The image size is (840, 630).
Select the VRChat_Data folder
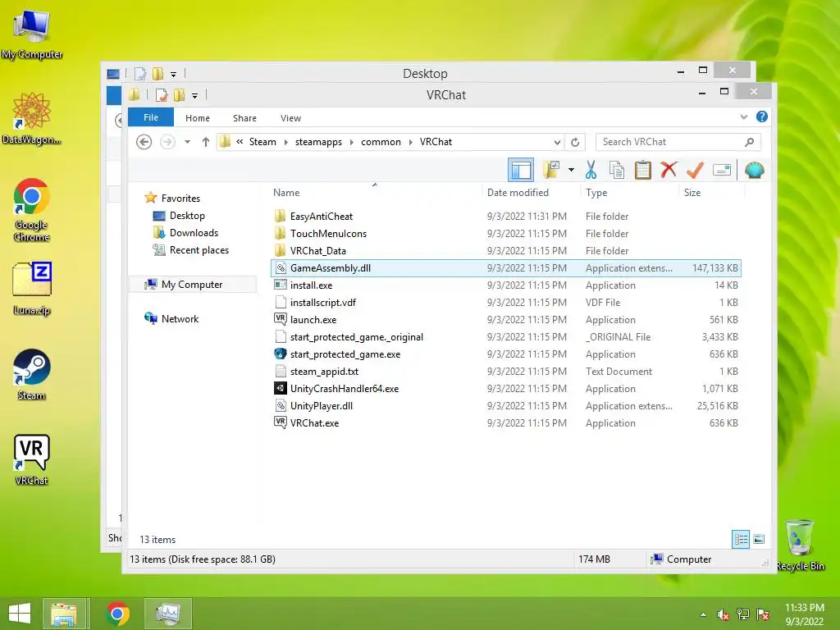(317, 251)
